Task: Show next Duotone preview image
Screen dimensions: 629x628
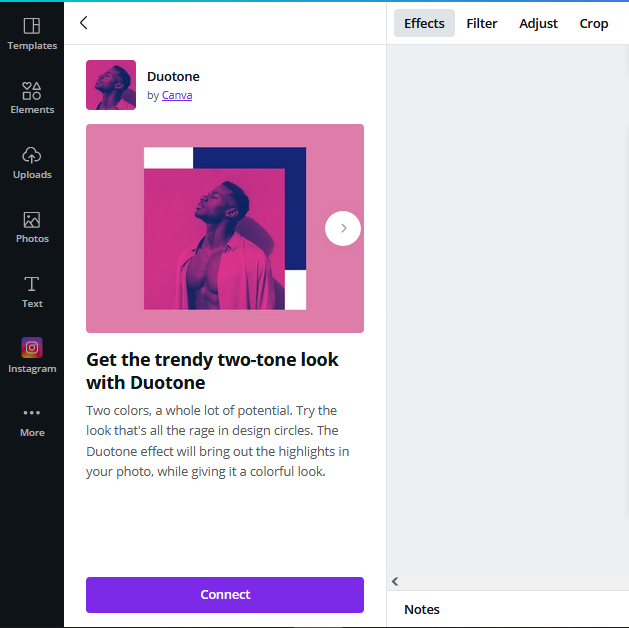Action: coord(343,228)
